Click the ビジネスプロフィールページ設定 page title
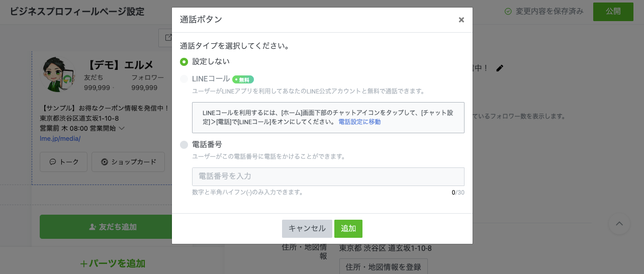Screen dimensions: 644x274 77,12
